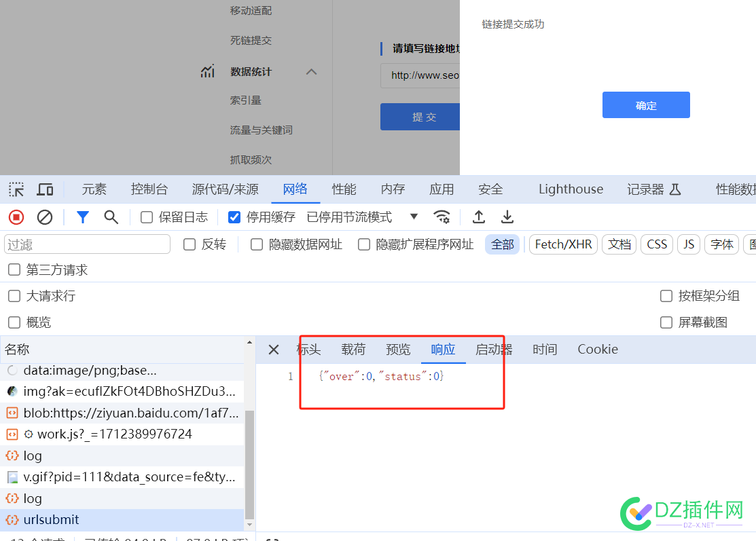
Task: Uncheck the 停用缓存 checkbox
Action: pyautogui.click(x=234, y=217)
